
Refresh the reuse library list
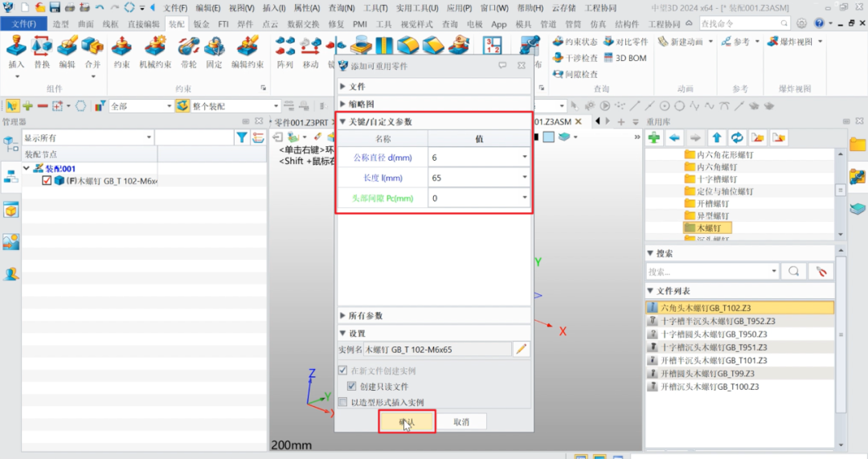coord(737,138)
